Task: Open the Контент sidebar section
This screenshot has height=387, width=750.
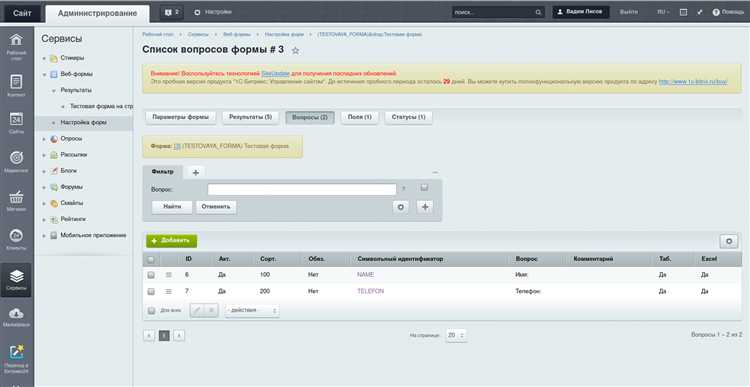Action: point(16,86)
